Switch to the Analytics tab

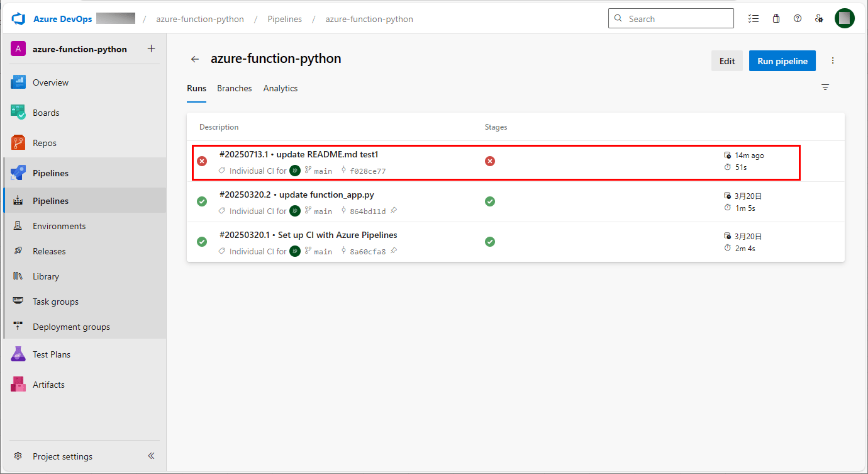click(x=281, y=88)
